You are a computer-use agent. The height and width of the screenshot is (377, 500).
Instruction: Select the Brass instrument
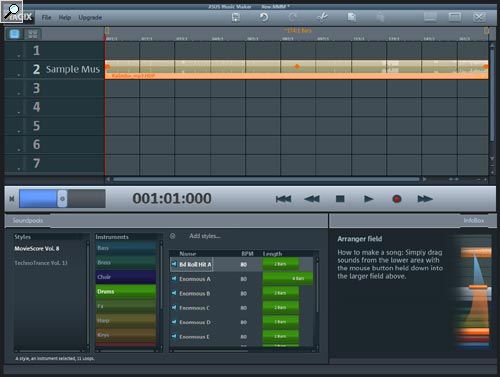[x=126, y=263]
